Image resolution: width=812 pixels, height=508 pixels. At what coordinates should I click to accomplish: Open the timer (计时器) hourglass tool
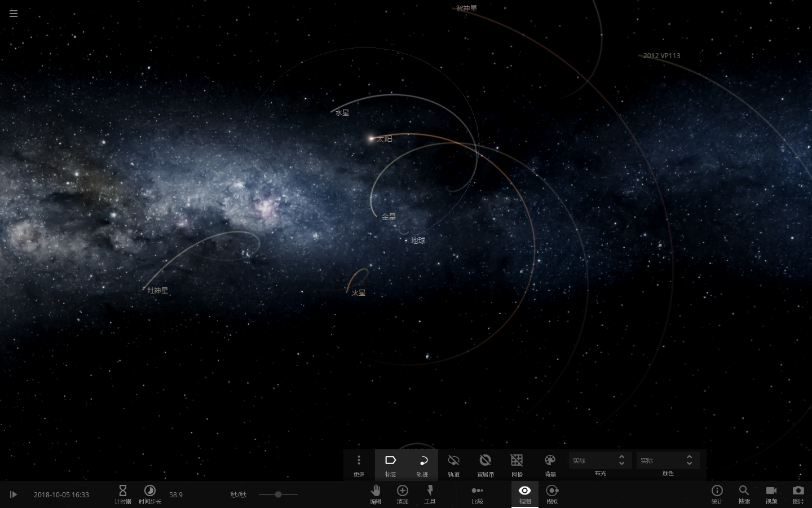coord(123,494)
